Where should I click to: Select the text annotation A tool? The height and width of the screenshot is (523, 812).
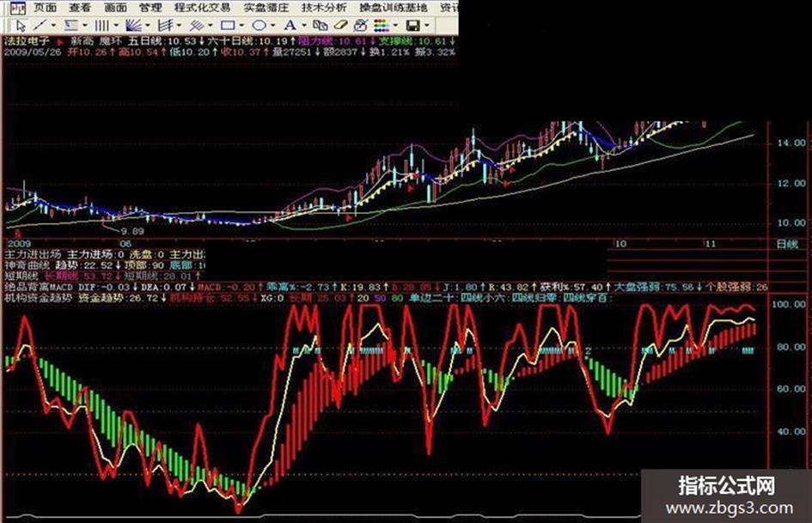click(290, 25)
